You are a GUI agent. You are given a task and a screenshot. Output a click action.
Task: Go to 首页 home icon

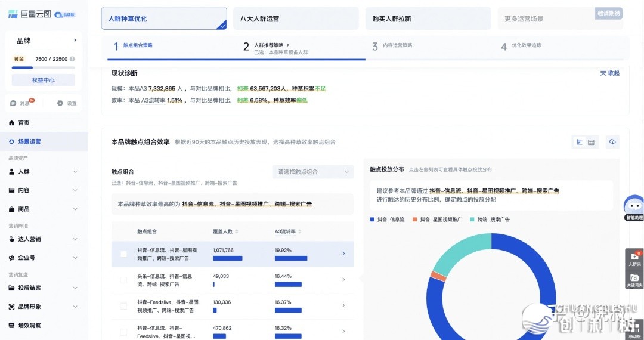click(x=11, y=123)
